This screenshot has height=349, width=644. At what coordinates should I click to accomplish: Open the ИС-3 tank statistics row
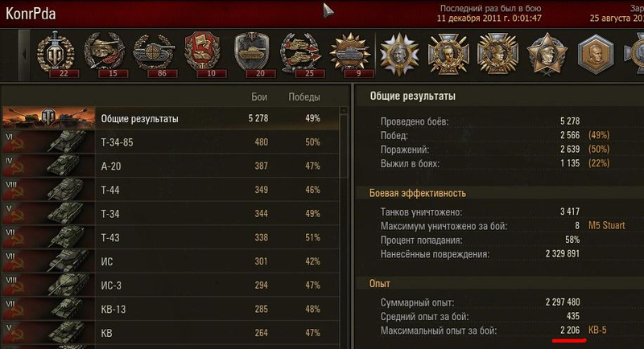point(171,285)
